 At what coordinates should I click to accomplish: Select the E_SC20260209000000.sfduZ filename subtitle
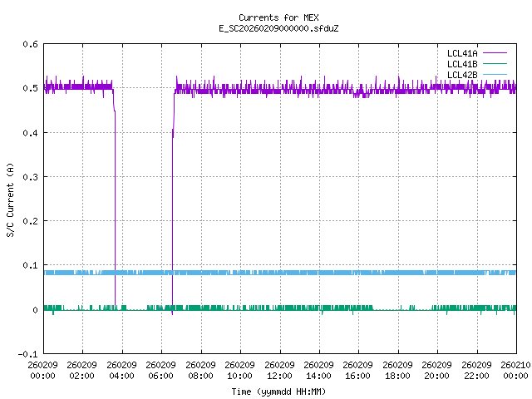[x=278, y=28]
